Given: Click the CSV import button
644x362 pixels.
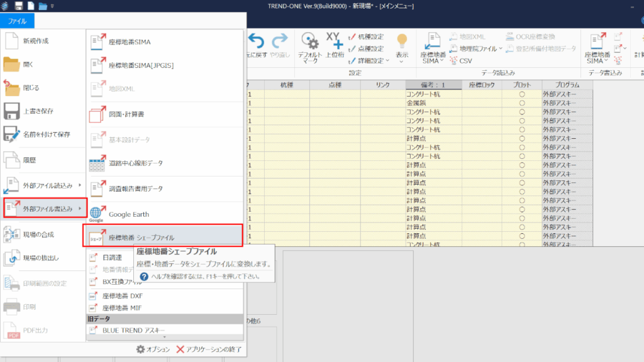Looking at the screenshot, I should tap(461, 61).
